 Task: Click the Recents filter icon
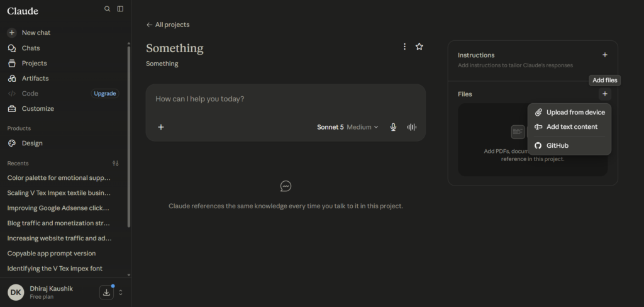(116, 163)
